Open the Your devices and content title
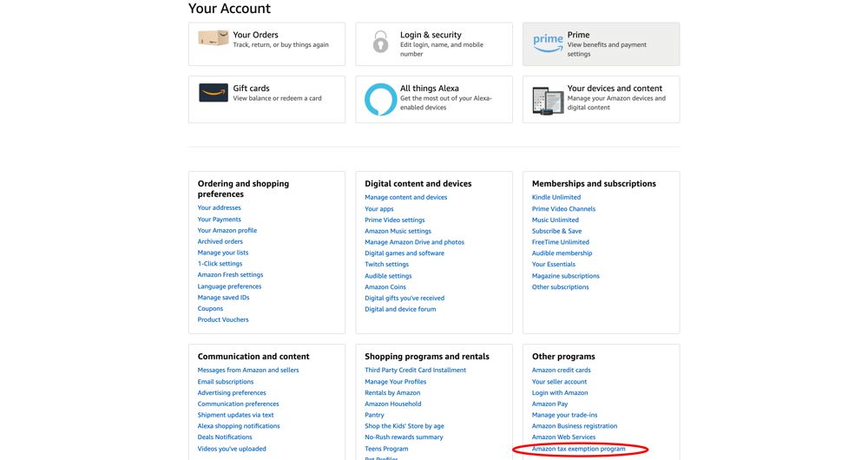 614,89
